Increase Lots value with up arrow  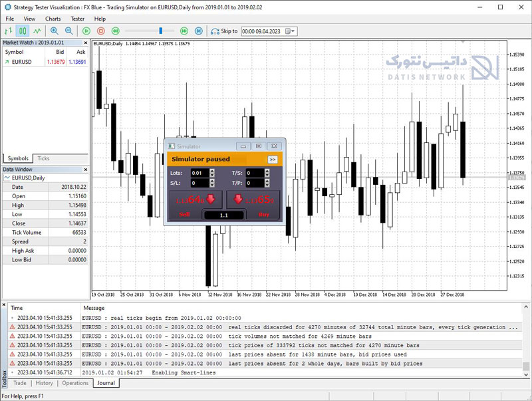212,171
